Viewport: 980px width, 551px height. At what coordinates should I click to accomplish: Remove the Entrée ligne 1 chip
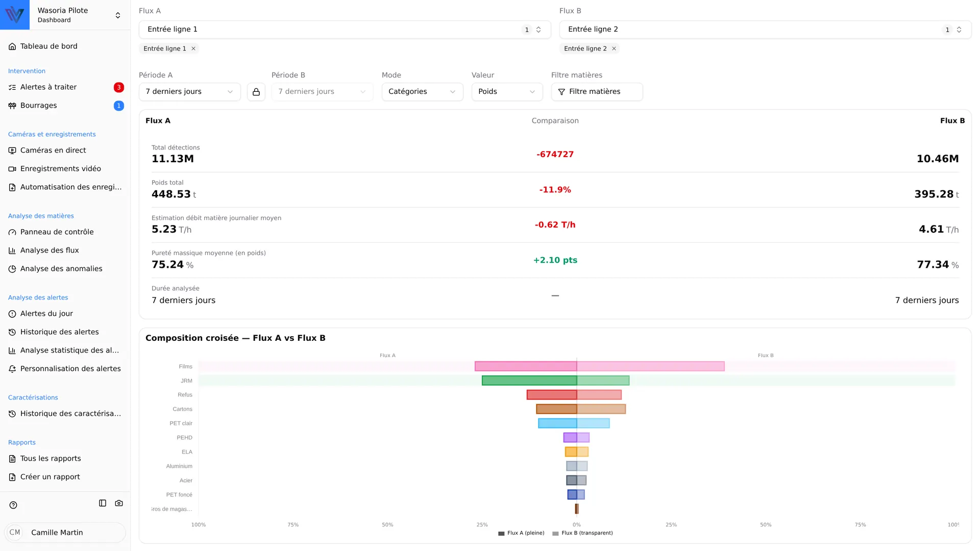[x=193, y=48]
